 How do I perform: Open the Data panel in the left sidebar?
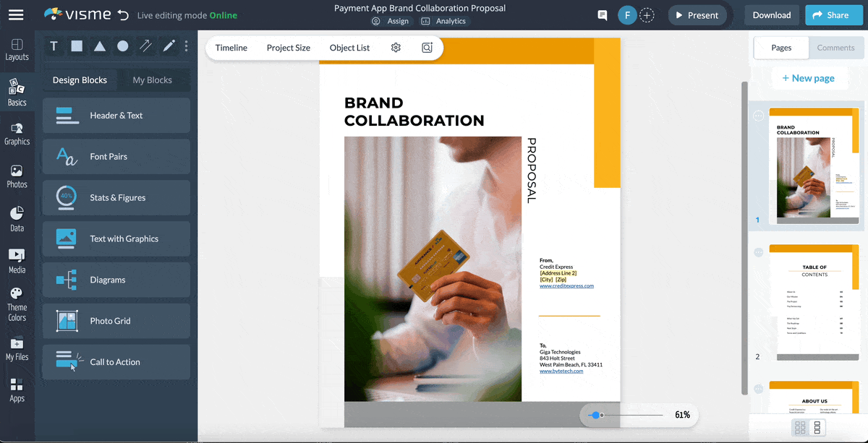[x=17, y=217]
